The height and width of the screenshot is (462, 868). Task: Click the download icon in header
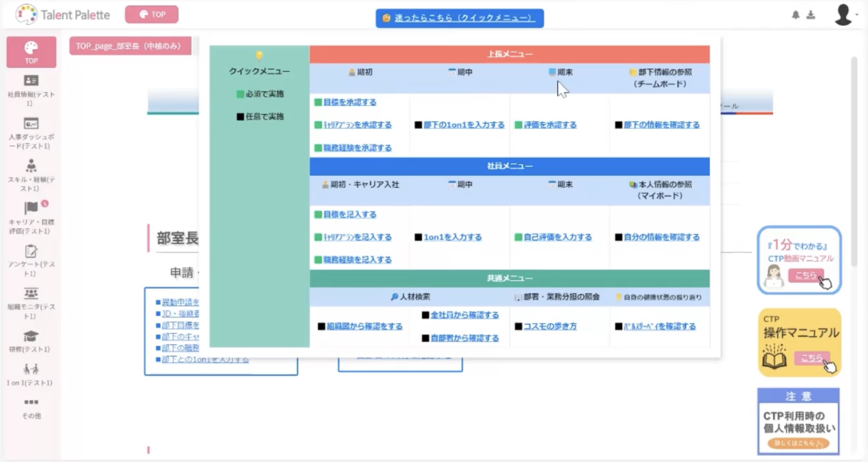(811, 15)
